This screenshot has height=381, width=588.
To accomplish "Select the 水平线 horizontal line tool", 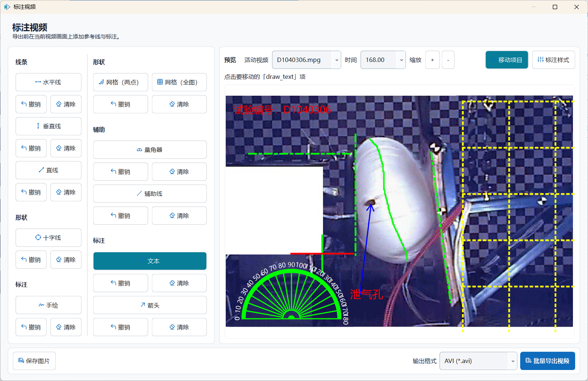I will coord(48,82).
